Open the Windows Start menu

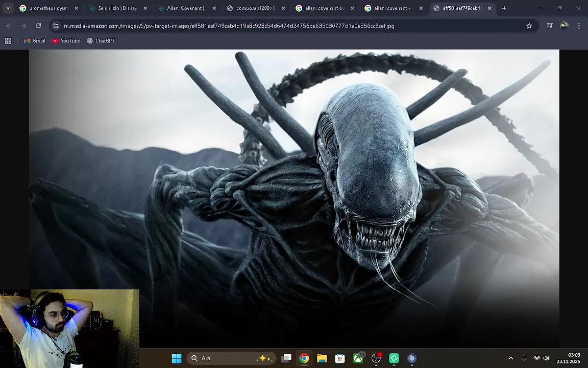tap(177, 358)
